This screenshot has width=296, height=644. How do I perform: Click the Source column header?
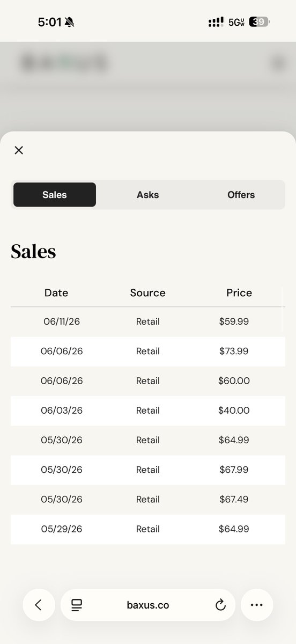point(147,292)
